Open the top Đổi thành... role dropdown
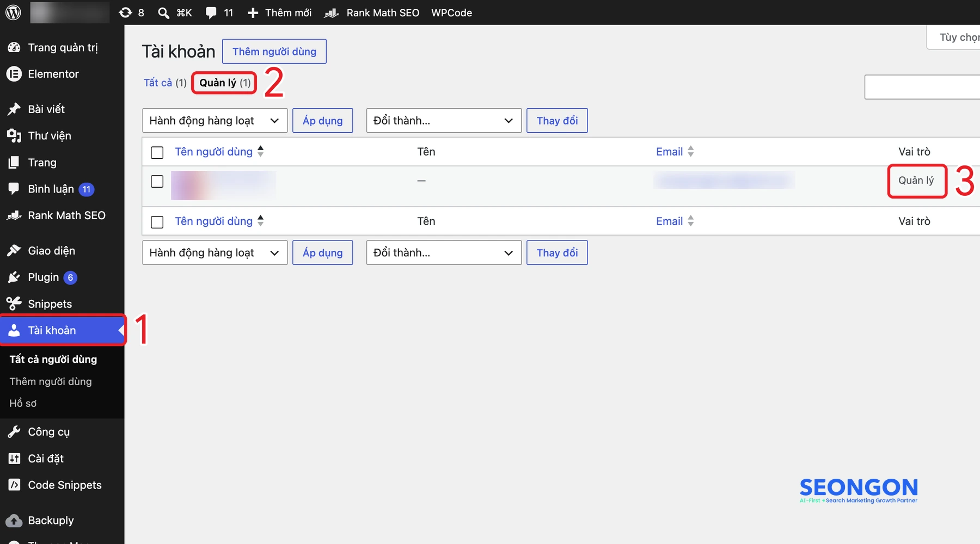Image resolution: width=980 pixels, height=544 pixels. 444,121
